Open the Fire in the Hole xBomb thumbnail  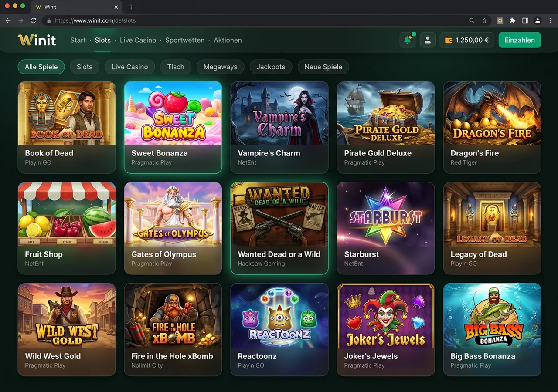pyautogui.click(x=173, y=316)
